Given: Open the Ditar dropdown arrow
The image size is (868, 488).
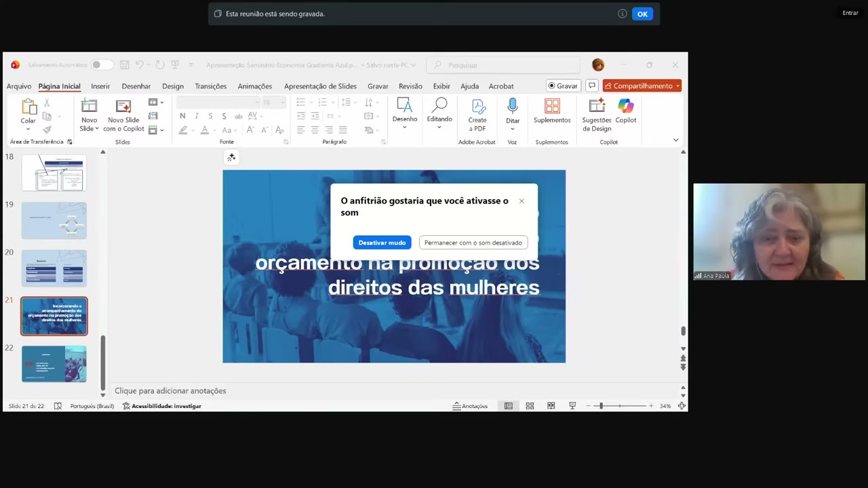Looking at the screenshot, I should tap(513, 129).
